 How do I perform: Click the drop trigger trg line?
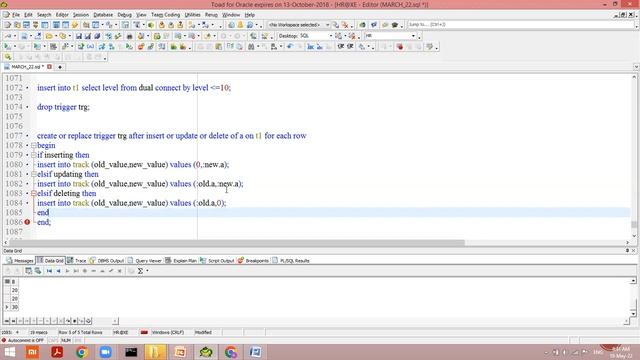click(x=63, y=107)
